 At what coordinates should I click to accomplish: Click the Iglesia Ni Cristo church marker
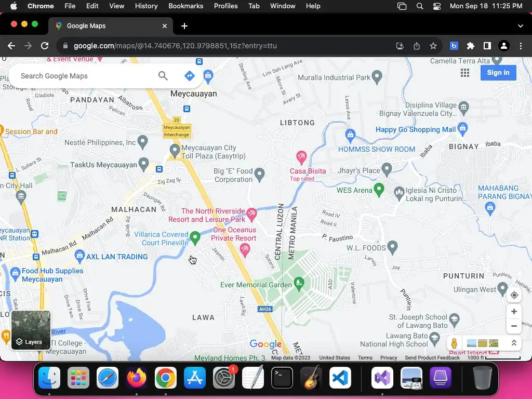pos(399,193)
